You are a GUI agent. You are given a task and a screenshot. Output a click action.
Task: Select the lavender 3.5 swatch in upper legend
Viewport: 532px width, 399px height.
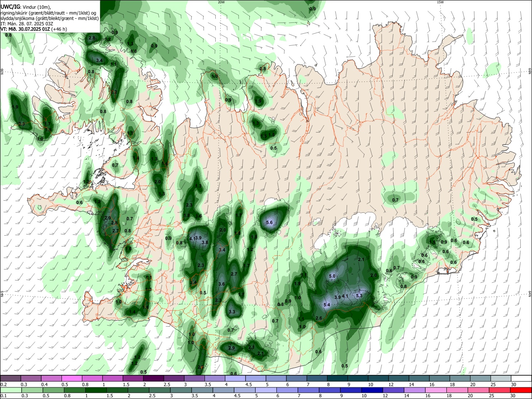(215, 379)
